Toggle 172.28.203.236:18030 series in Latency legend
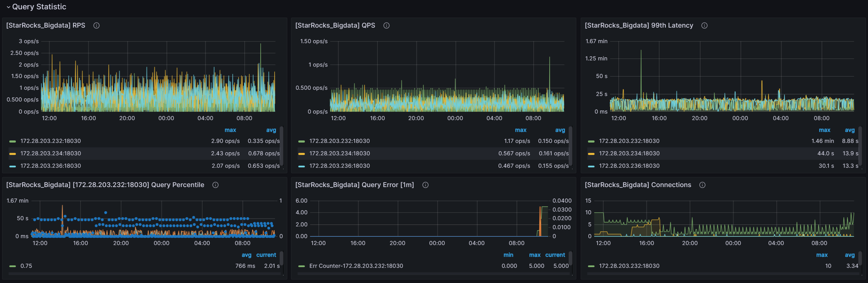The width and height of the screenshot is (868, 283). pyautogui.click(x=629, y=166)
